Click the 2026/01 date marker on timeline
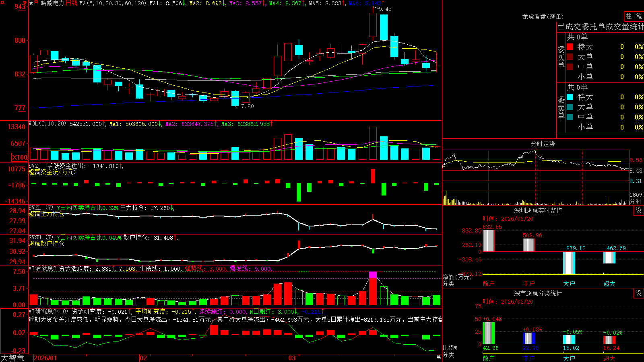644x362 pixels. tap(45, 358)
